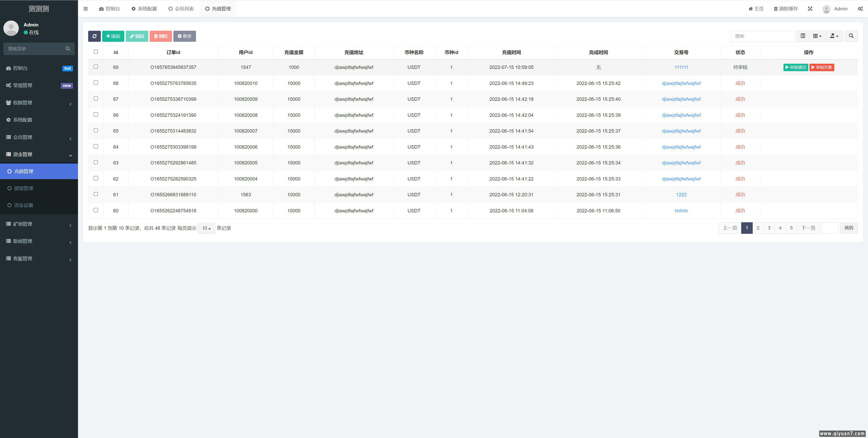Open 提现管理 in the sidebar

click(23, 188)
